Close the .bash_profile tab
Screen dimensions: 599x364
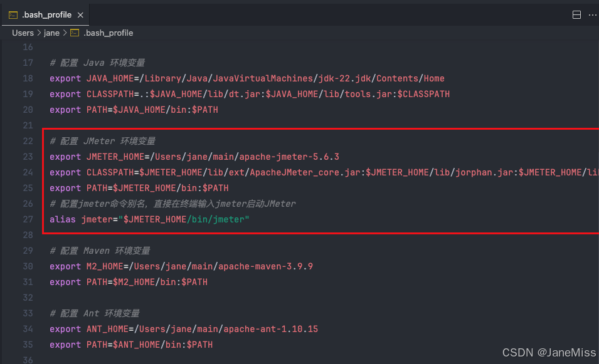point(80,15)
